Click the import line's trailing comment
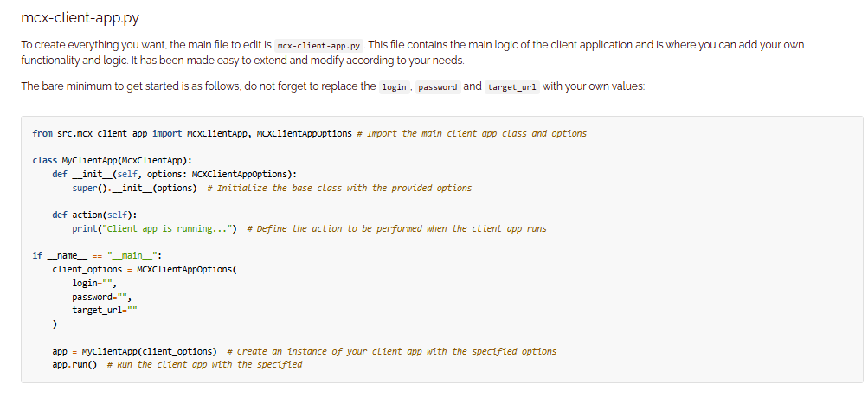Viewport: 868px width, 397px height. 477,133
